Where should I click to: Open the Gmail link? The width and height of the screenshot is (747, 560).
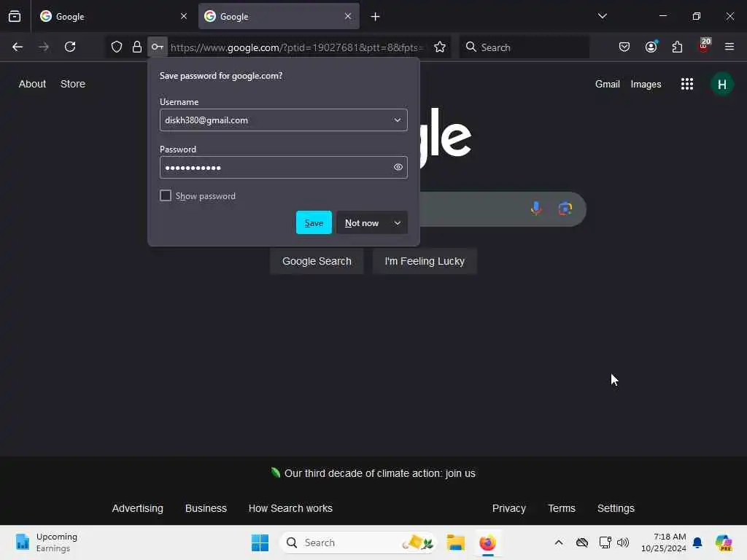coord(608,85)
